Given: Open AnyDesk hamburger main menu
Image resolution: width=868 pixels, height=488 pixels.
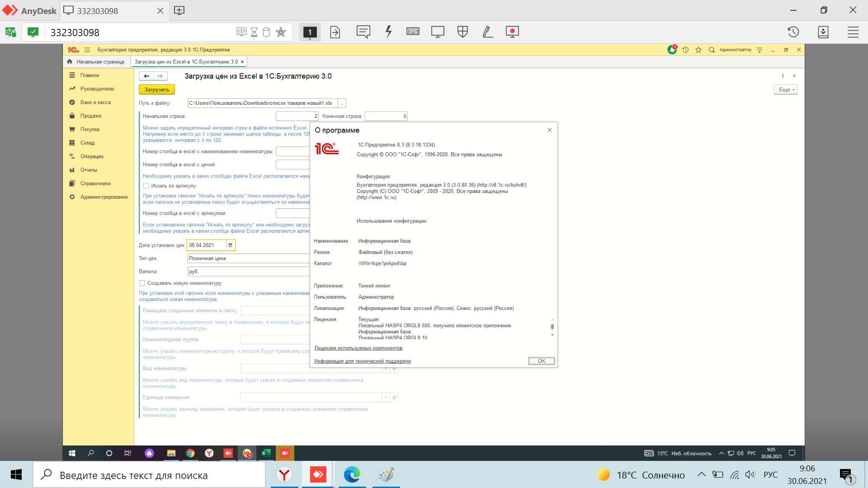Looking at the screenshot, I should point(853,32).
